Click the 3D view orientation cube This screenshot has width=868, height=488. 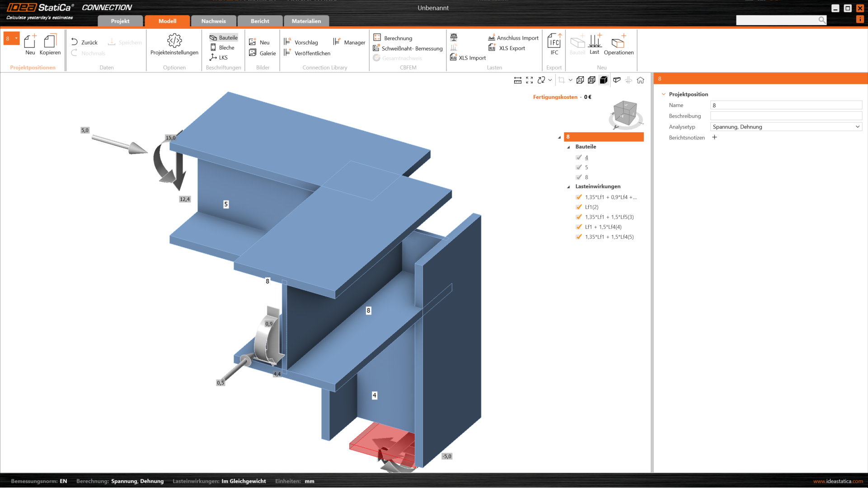[x=625, y=113]
